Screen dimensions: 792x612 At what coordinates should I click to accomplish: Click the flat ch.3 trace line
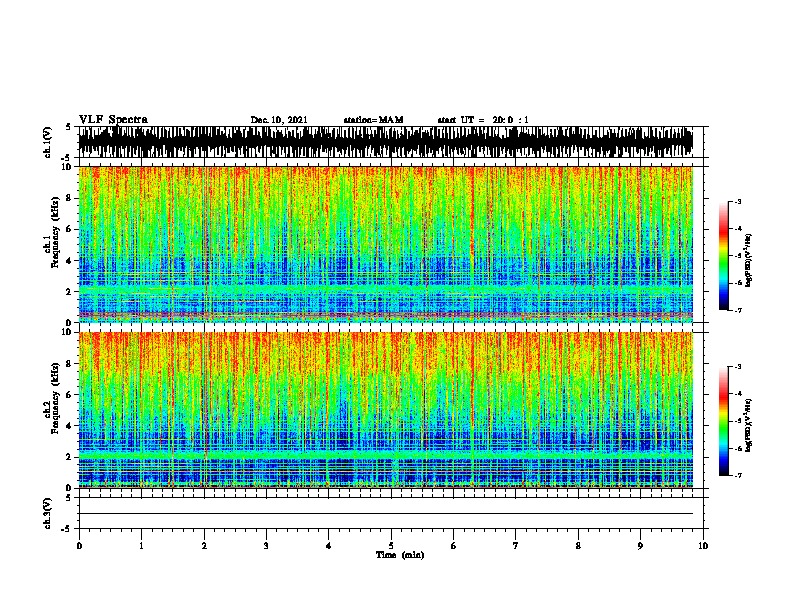point(386,514)
